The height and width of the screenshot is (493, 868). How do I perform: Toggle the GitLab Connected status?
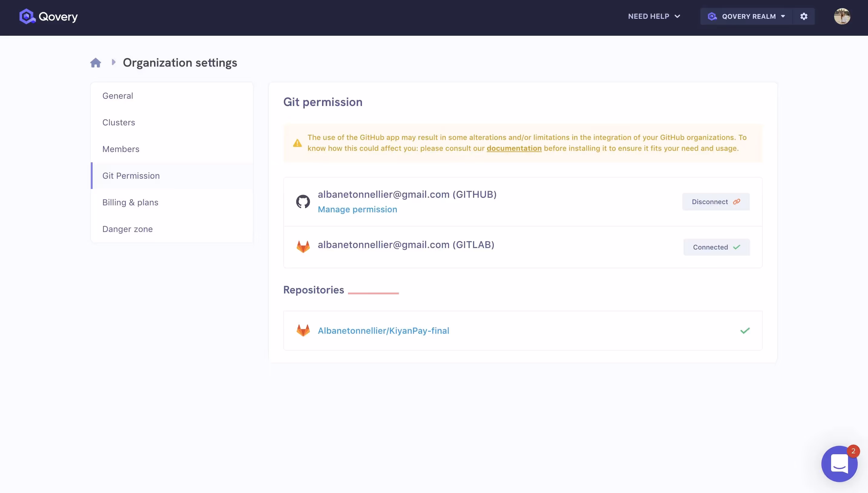[716, 247]
